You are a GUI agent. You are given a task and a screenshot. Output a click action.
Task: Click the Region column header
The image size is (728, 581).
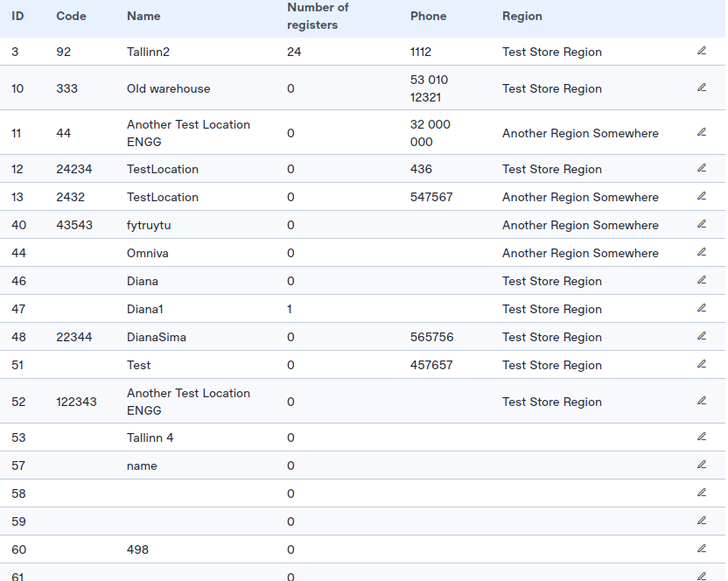521,17
